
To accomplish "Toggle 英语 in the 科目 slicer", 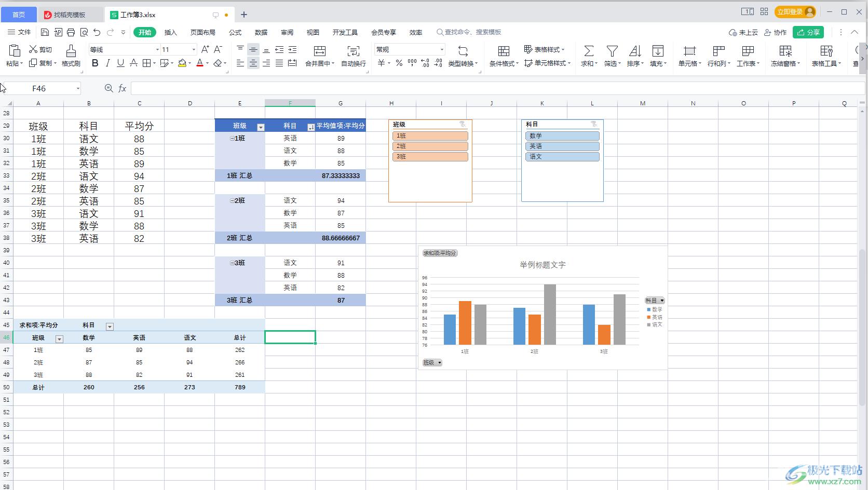I will (x=562, y=146).
